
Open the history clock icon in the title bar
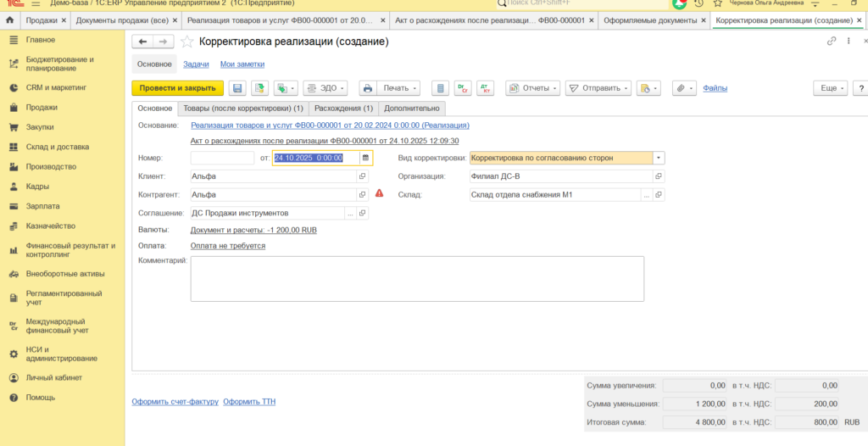[698, 3]
